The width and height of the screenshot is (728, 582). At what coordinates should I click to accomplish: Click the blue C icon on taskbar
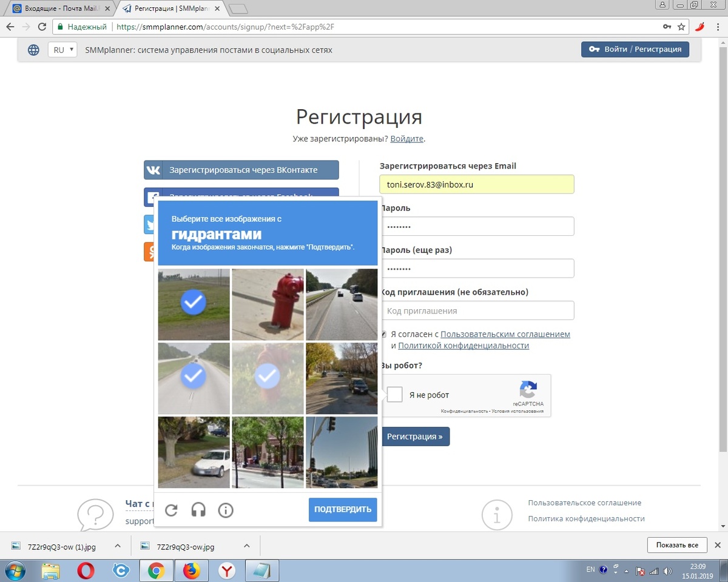[121, 570]
